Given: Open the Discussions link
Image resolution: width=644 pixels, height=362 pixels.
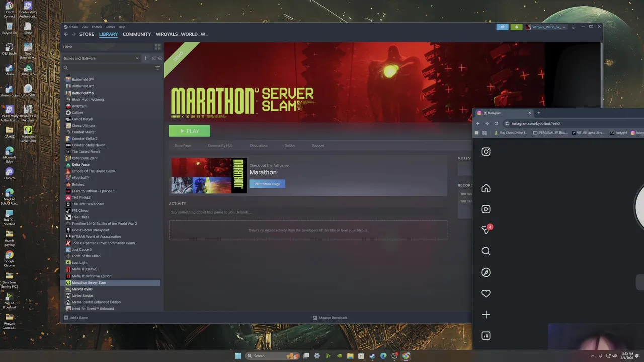Looking at the screenshot, I should [259, 145].
